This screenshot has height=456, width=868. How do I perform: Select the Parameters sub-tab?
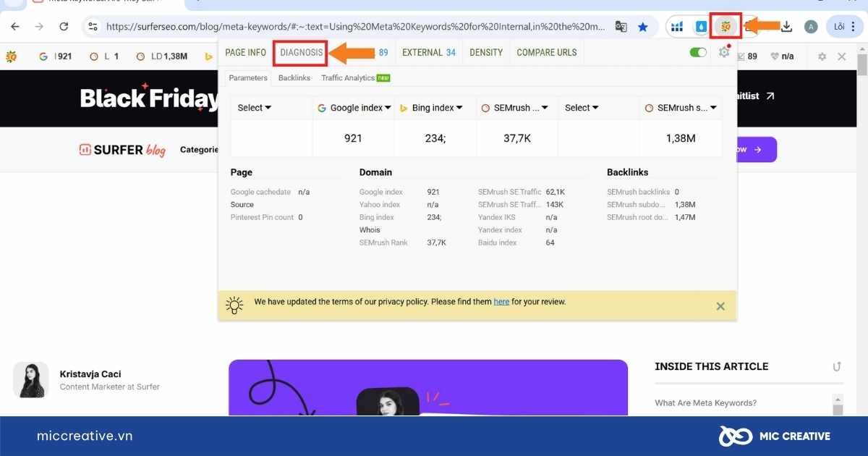click(248, 78)
